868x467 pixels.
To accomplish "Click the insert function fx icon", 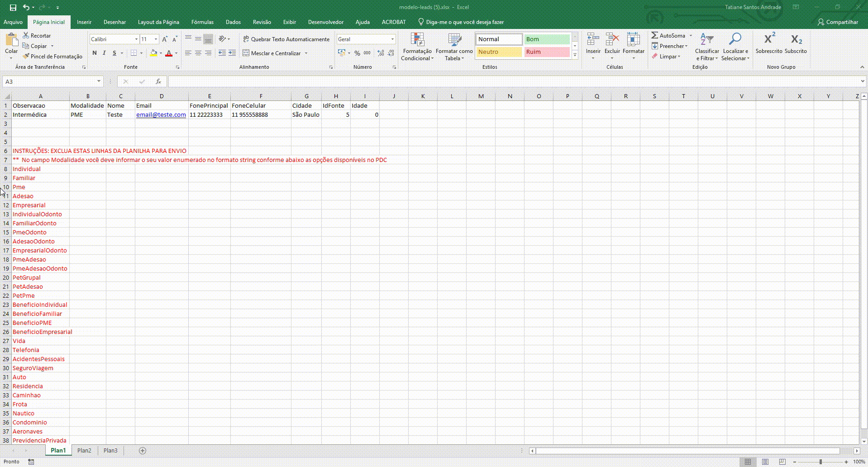I will point(158,81).
